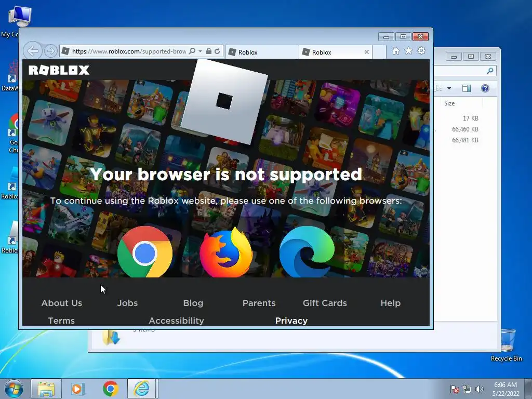
Task: Click the taskbar clock showing 6:06 AM
Action: [506, 389]
